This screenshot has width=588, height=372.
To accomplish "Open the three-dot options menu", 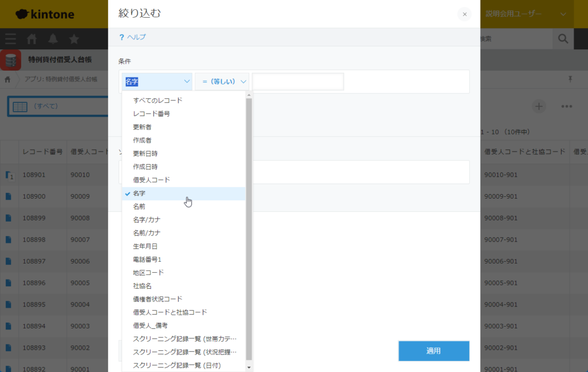I will 567,106.
